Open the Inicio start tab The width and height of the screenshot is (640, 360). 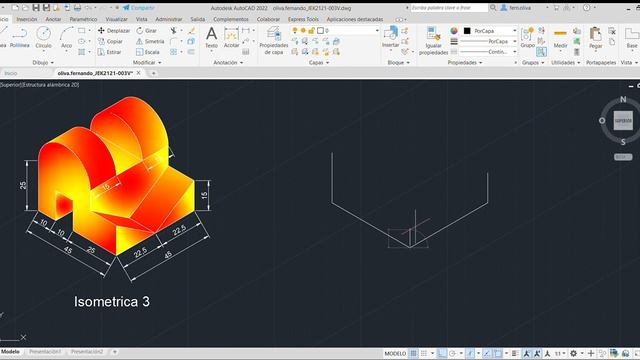pyautogui.click(x=11, y=73)
